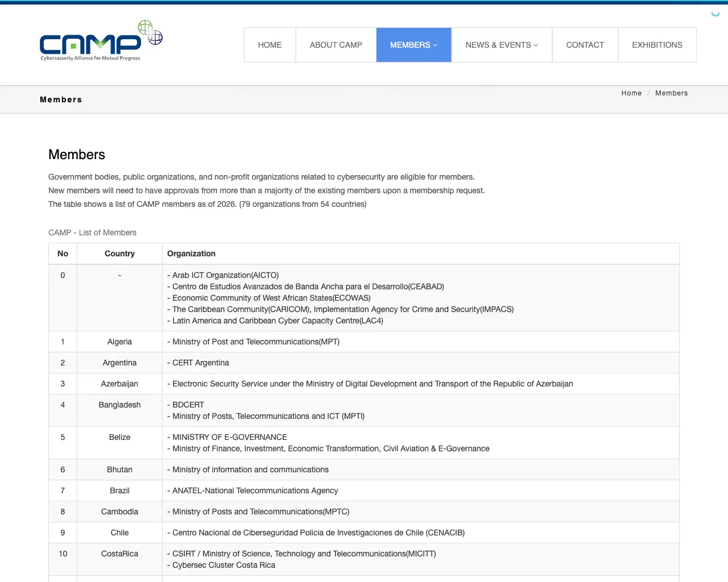Click the Bangladesh country cell
728x582 pixels.
tap(119, 410)
